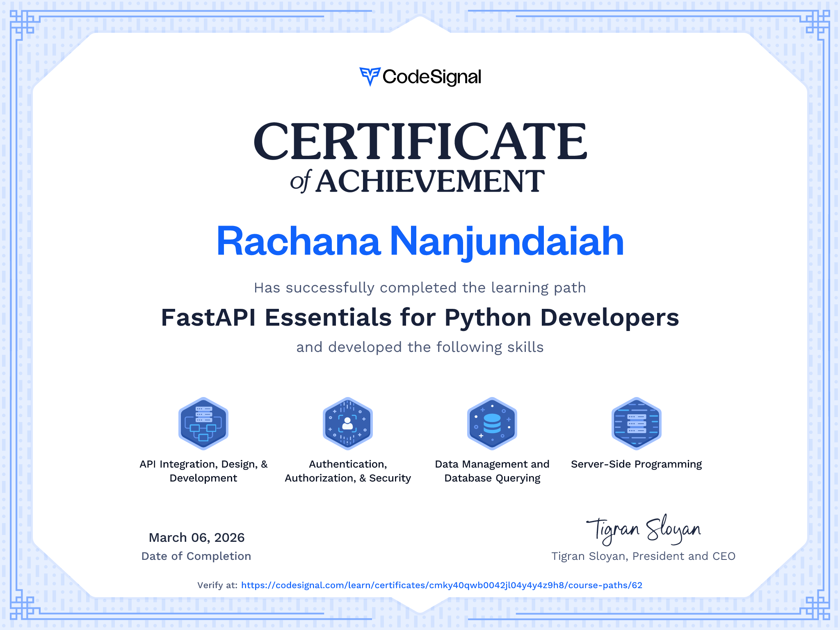Click the CodeSignal wordmark text
840x630 pixels.
[x=432, y=77]
